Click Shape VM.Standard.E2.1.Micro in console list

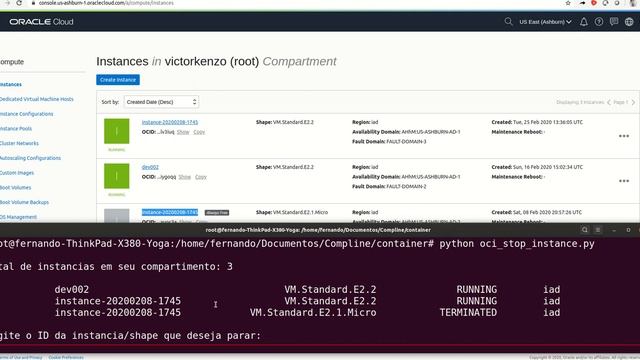pyautogui.click(x=292, y=212)
